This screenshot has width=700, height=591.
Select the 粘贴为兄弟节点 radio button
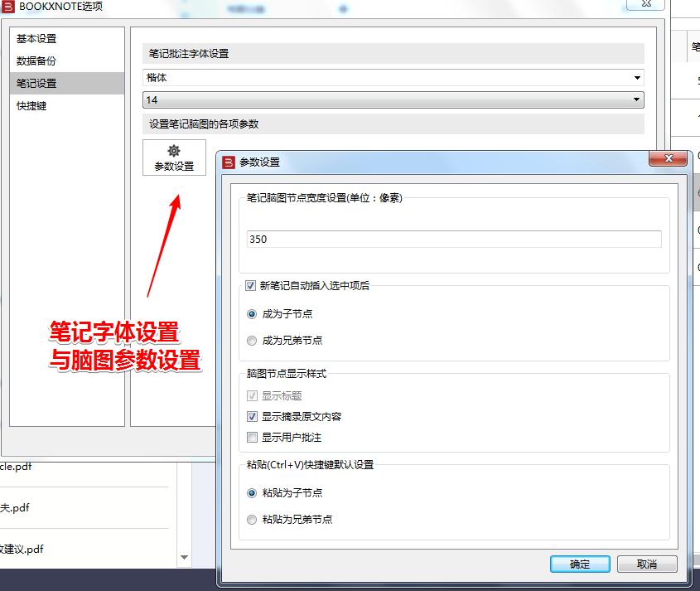pyautogui.click(x=251, y=520)
